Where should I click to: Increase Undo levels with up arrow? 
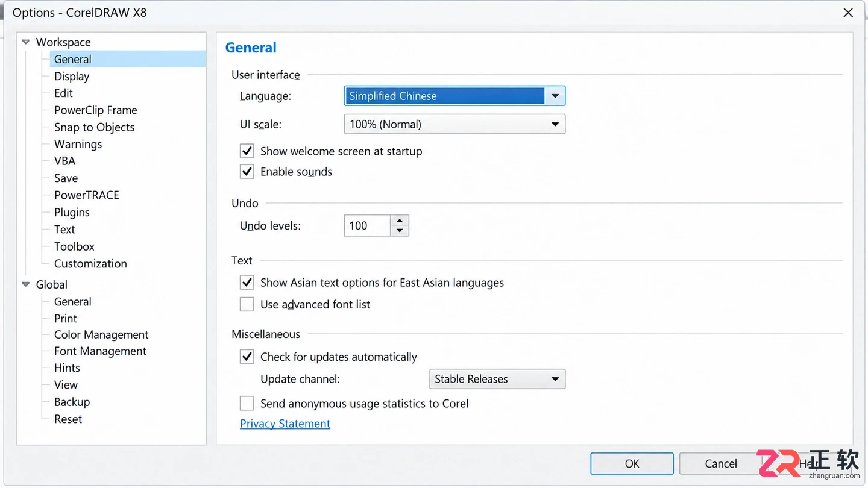click(400, 221)
